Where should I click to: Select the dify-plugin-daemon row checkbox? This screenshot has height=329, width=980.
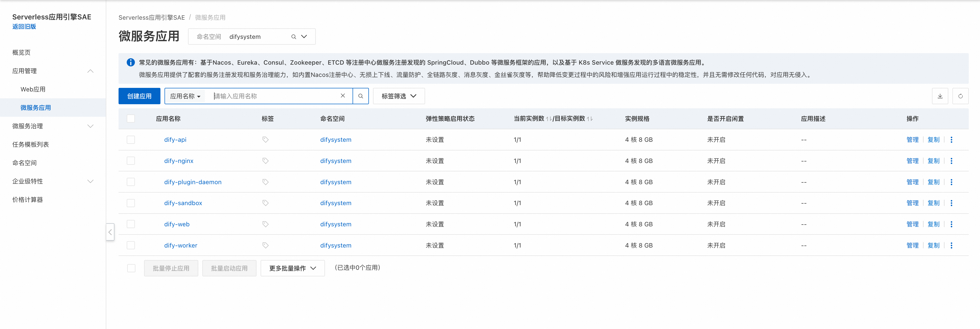(x=131, y=182)
